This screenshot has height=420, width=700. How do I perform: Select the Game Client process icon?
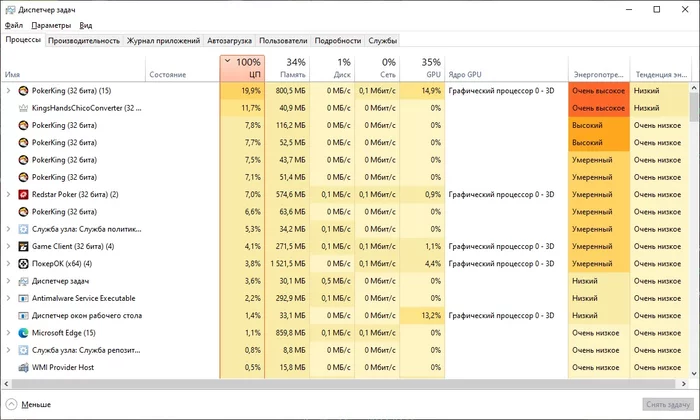(x=23, y=246)
